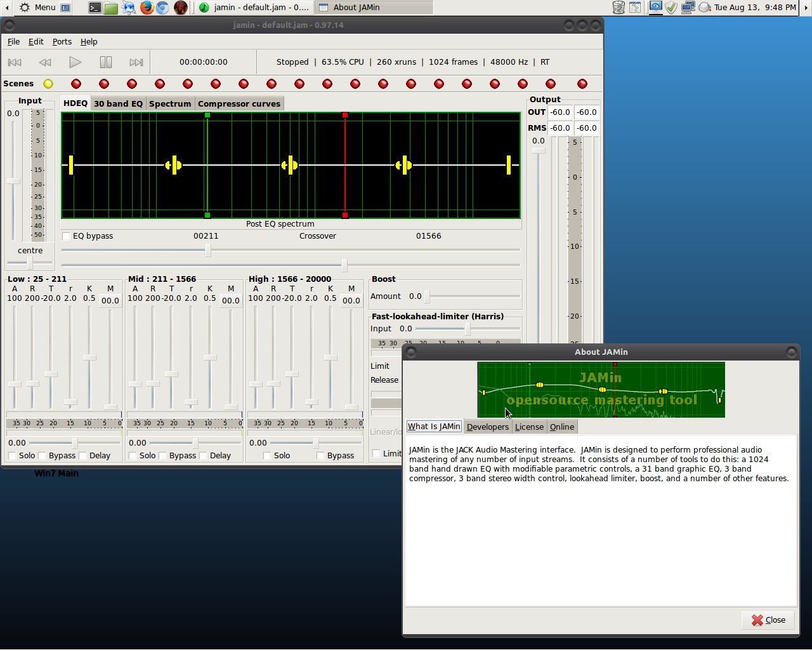Open the Ports menu
The height and width of the screenshot is (650, 812).
coord(62,41)
